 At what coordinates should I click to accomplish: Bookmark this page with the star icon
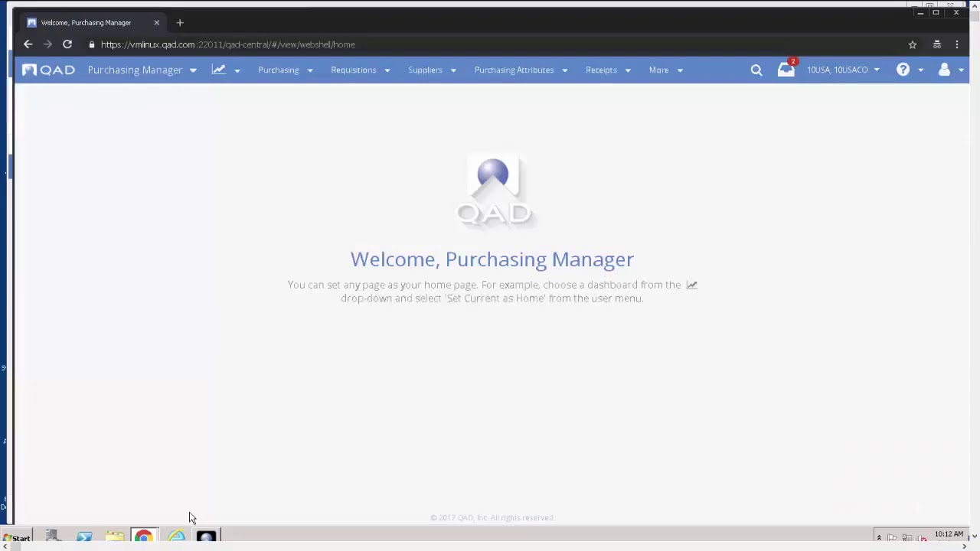913,44
